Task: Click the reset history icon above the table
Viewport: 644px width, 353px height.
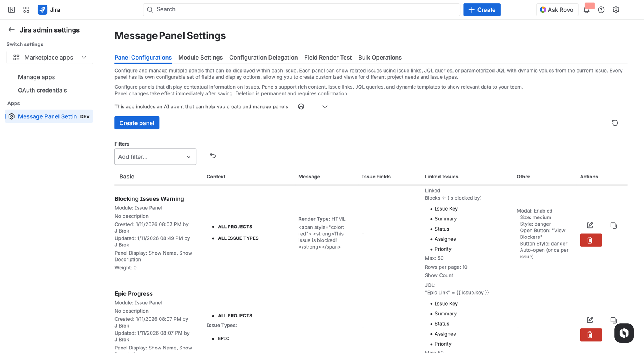Action: 615,123
